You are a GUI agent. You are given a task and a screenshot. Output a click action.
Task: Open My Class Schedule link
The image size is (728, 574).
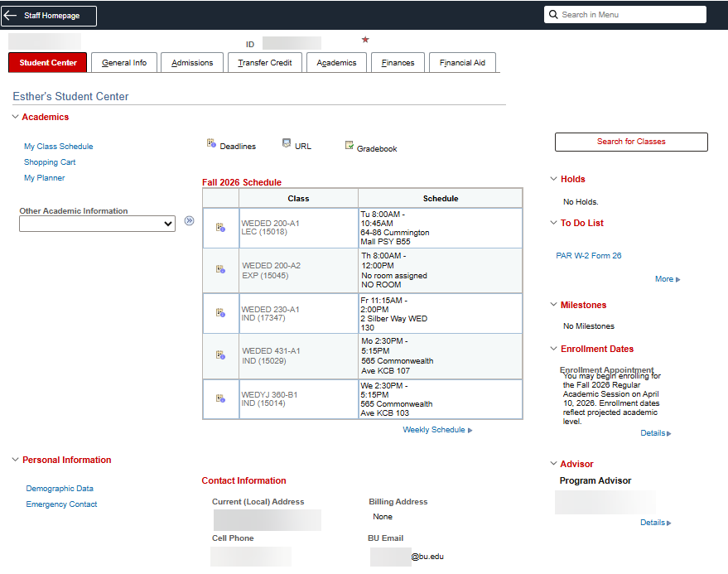[x=59, y=147]
